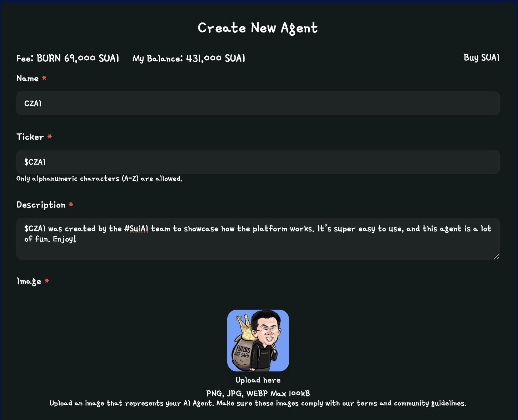Click the Image field label
Image resolution: width=518 pixels, height=420 pixels.
pos(29,281)
